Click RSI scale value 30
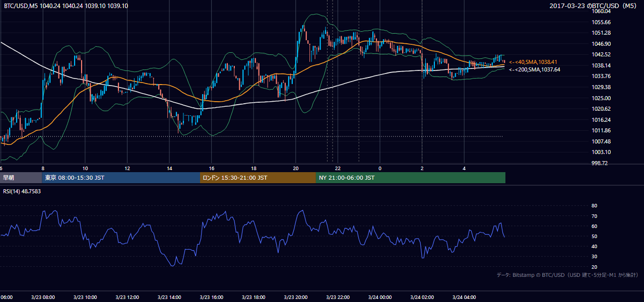 click(594, 257)
